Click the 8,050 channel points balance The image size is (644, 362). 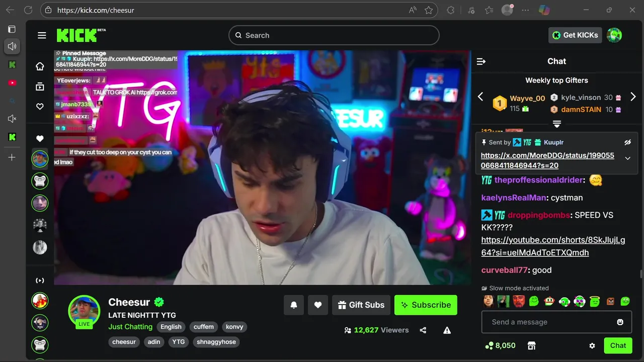pyautogui.click(x=500, y=345)
